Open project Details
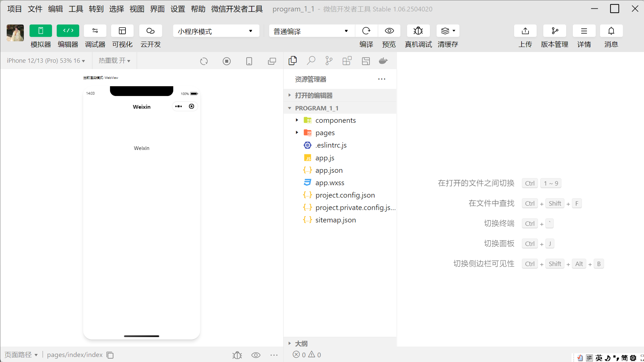644x362 pixels. click(x=584, y=31)
